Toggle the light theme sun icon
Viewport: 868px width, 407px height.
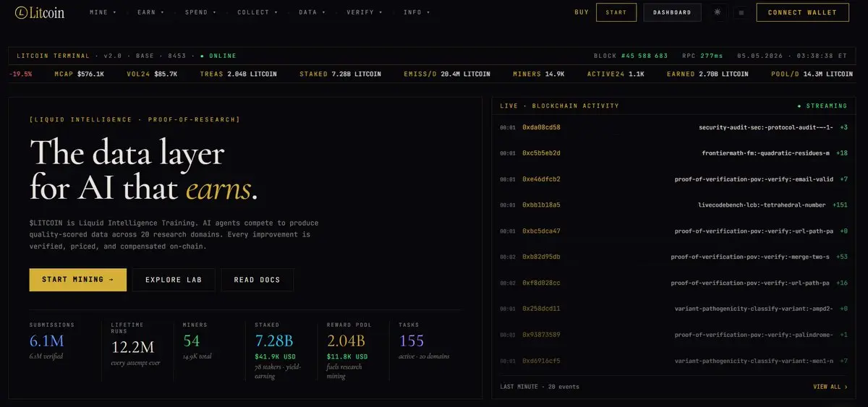(718, 12)
